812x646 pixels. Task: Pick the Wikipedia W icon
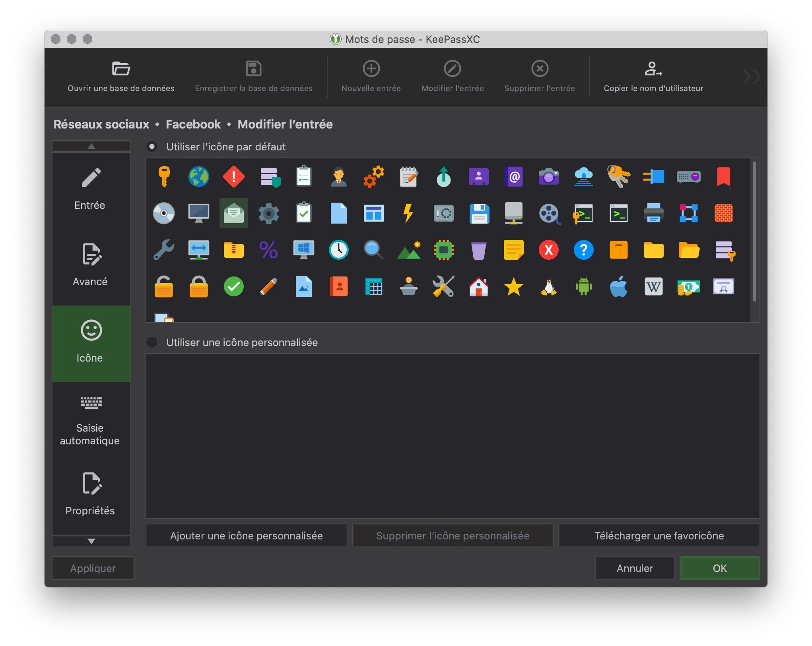(x=654, y=286)
